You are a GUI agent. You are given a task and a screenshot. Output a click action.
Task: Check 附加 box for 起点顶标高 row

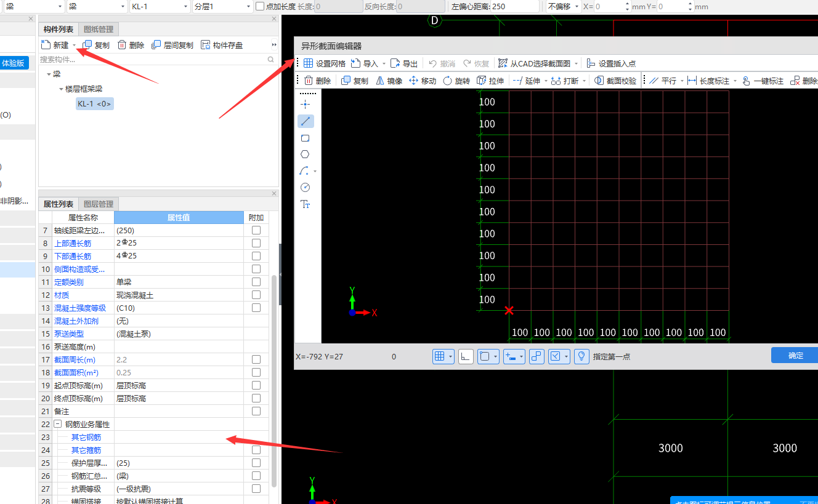pyautogui.click(x=256, y=385)
